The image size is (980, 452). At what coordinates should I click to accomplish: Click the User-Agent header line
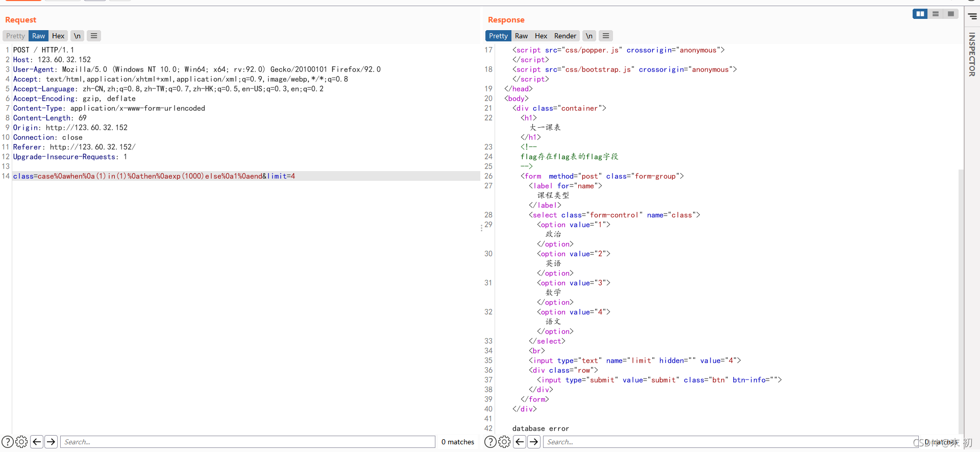click(x=197, y=69)
